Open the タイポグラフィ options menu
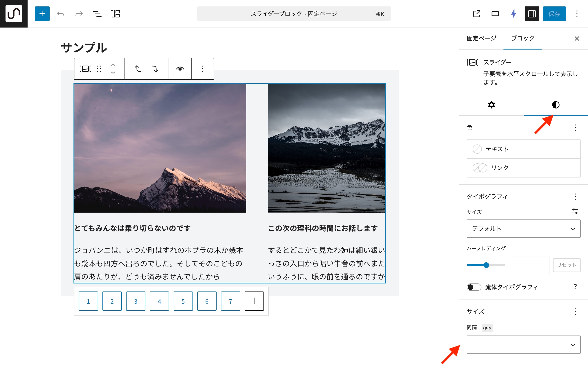 [575, 197]
